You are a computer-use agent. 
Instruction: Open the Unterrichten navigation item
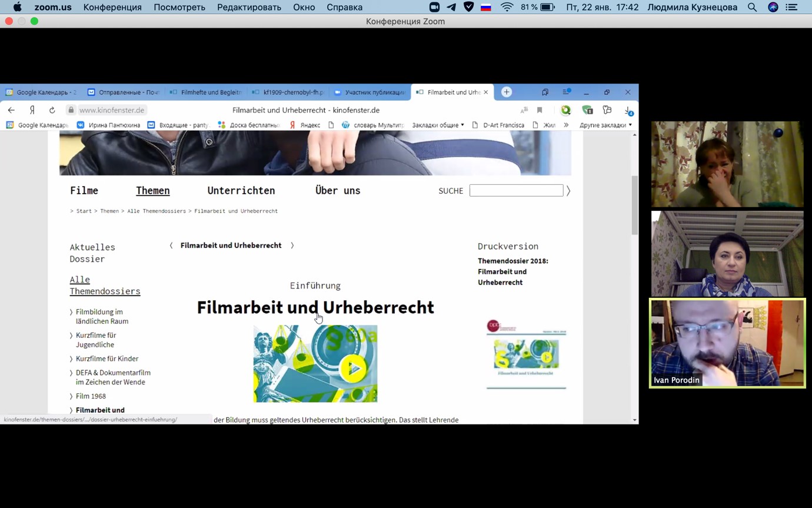[x=241, y=191]
